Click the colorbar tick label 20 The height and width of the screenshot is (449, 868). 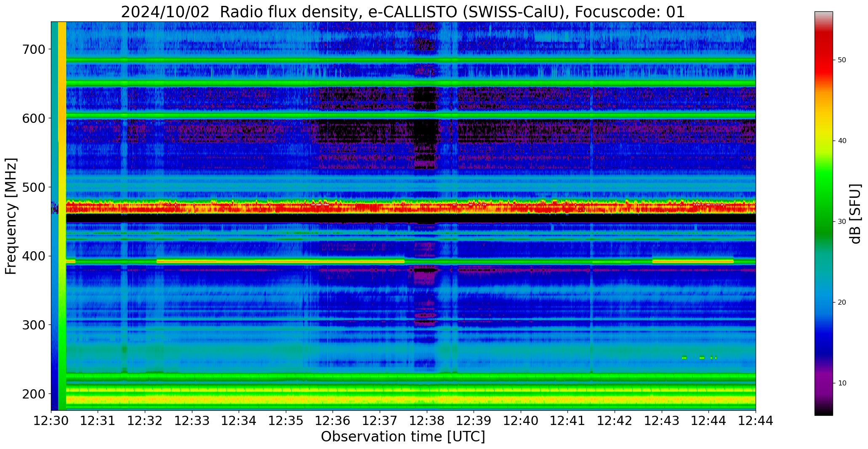[x=842, y=303]
